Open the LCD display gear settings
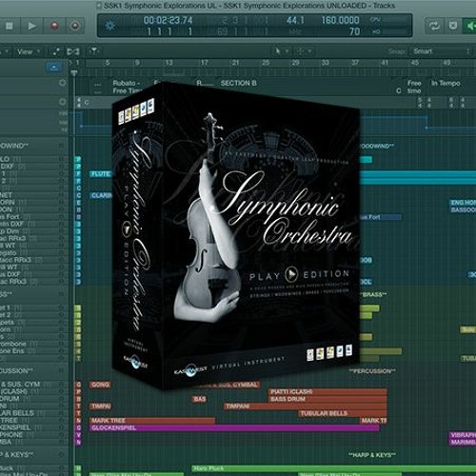 110,26
